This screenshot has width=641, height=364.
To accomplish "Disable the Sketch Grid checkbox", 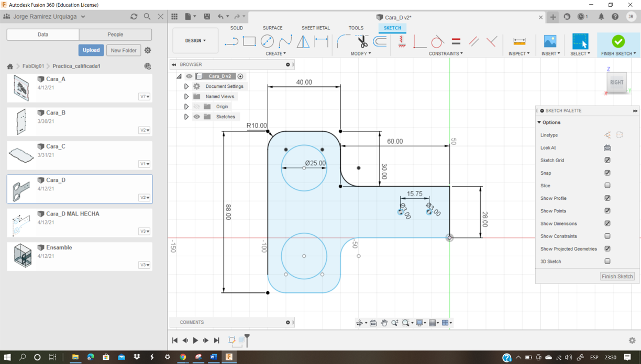I will point(607,161).
